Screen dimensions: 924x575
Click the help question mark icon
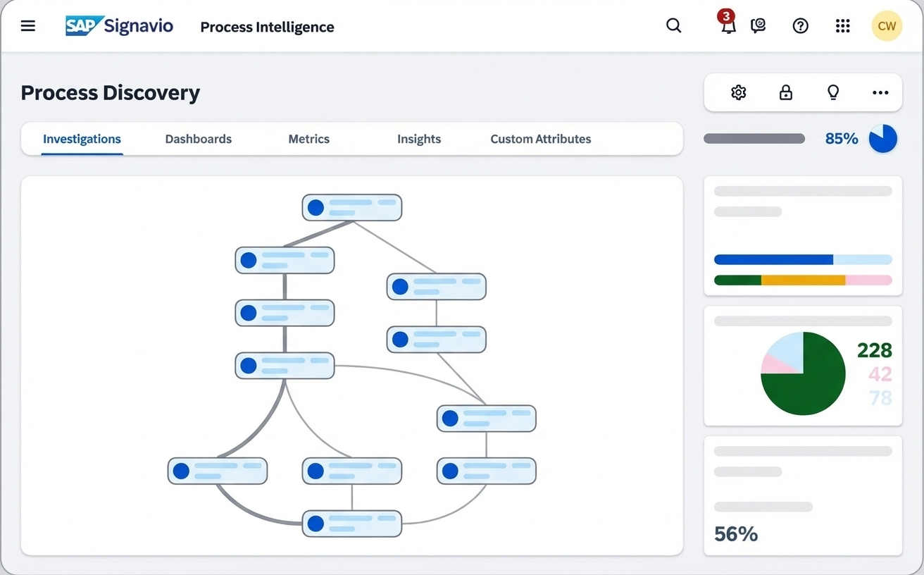[800, 26]
